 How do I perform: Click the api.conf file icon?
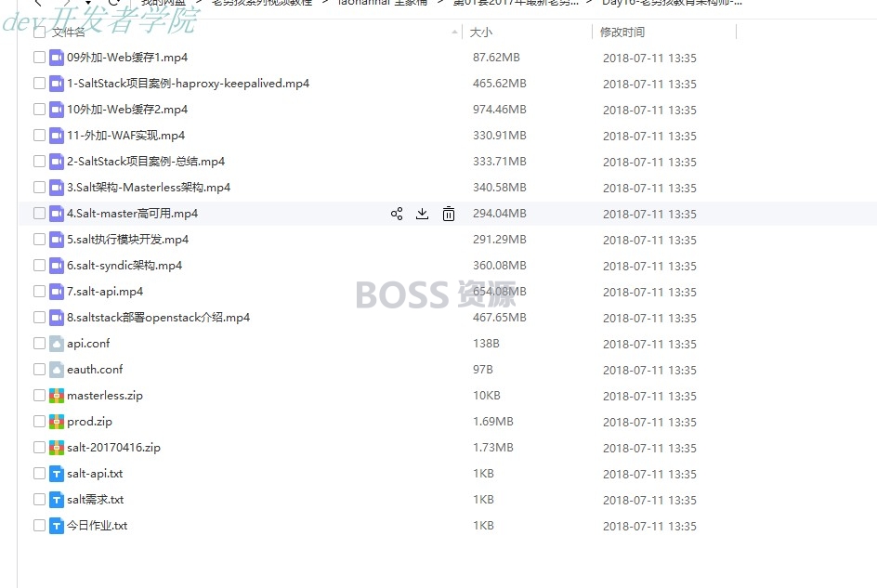click(x=57, y=344)
